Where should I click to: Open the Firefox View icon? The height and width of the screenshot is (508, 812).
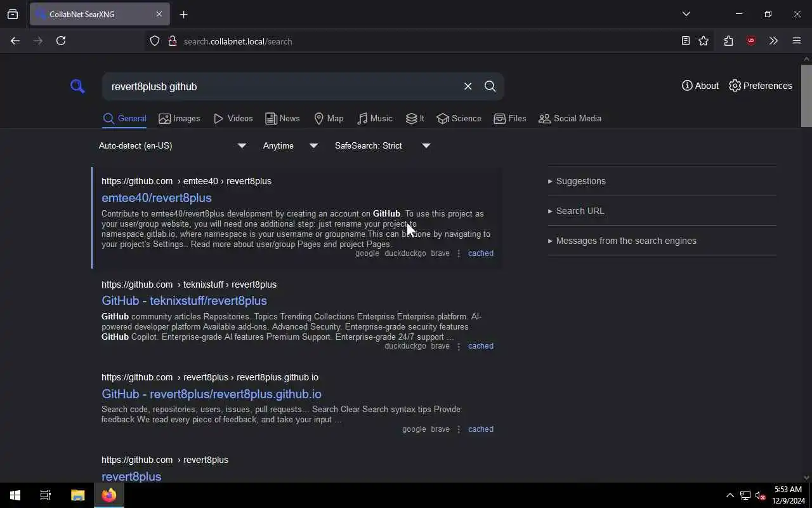click(x=13, y=14)
